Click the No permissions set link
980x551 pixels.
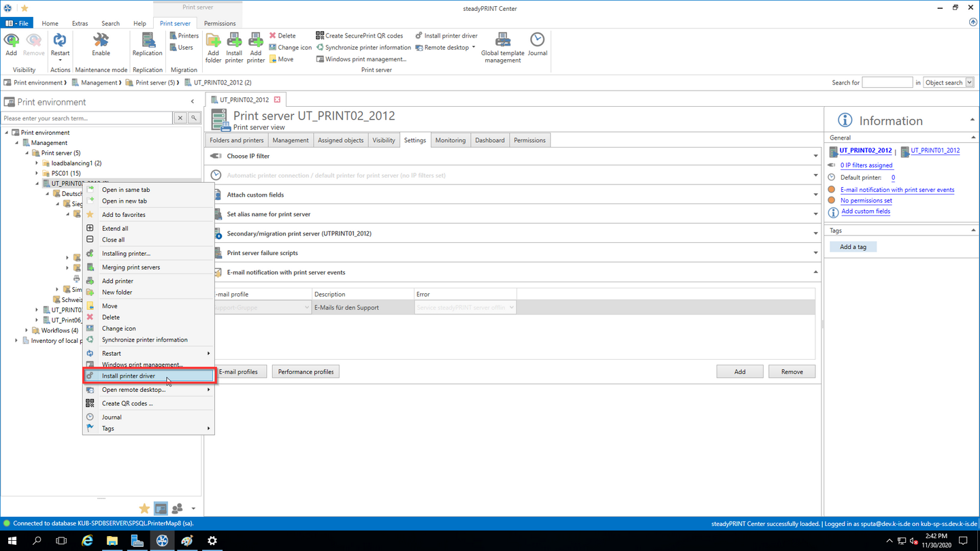coord(866,201)
